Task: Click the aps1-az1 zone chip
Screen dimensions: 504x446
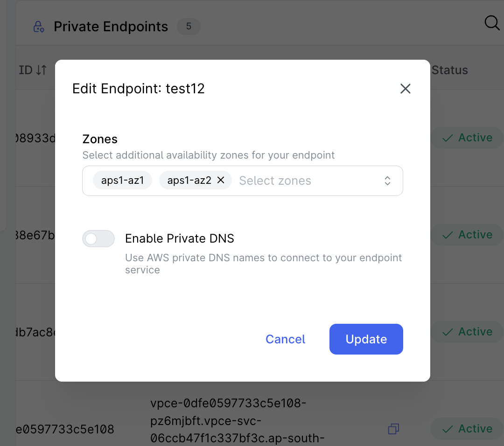Action: point(122,180)
